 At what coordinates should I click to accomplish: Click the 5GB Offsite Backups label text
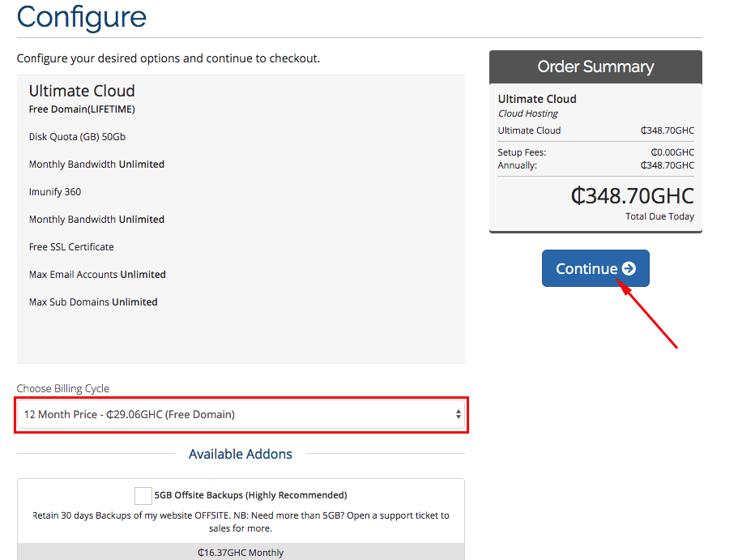tap(250, 495)
